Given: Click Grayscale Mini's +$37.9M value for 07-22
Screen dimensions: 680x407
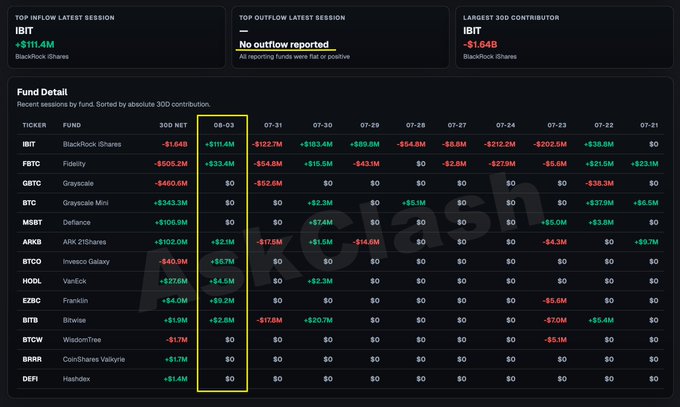Looking at the screenshot, I should tap(599, 203).
